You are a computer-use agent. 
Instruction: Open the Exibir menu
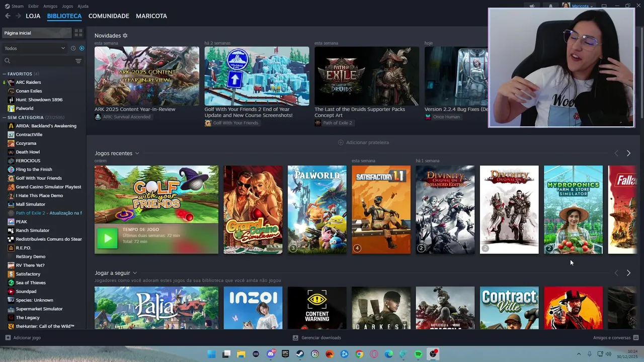tap(33, 6)
